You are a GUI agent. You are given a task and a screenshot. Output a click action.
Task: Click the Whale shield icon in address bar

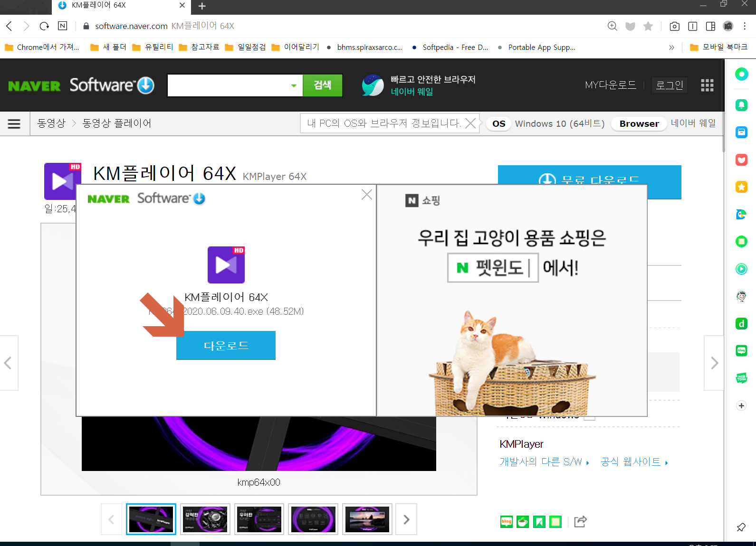click(630, 26)
